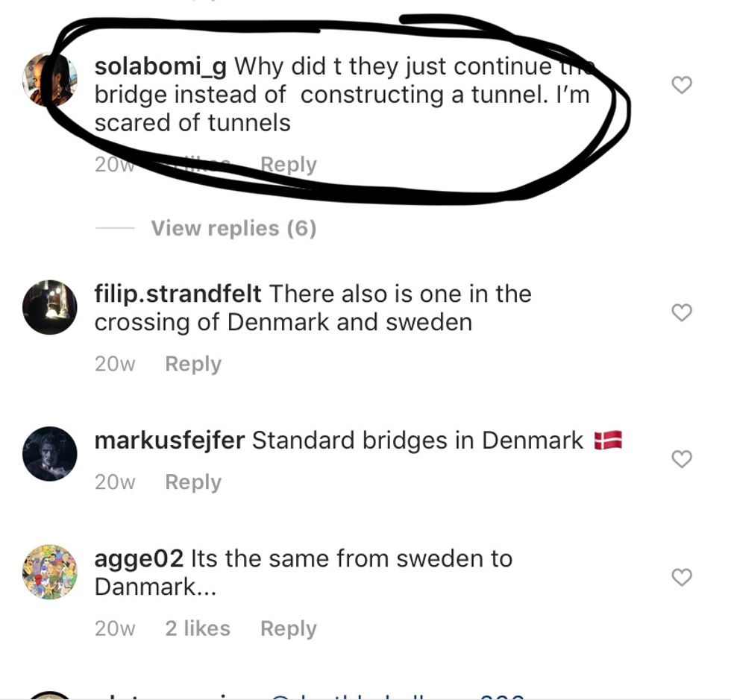The height and width of the screenshot is (700, 731).
Task: Visit markusfejfer's profile via username
Action: coord(169,441)
